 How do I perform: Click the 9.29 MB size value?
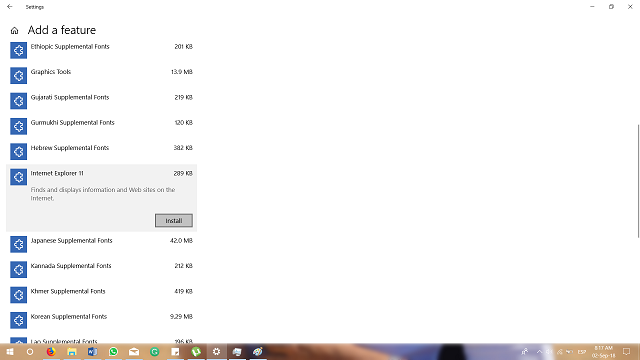pyautogui.click(x=181, y=317)
